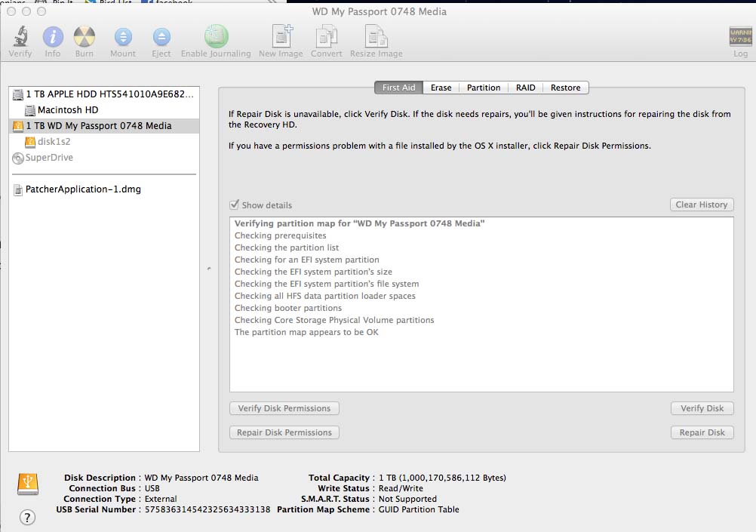
Task: Click the Eject toolbar icon
Action: [x=161, y=37]
